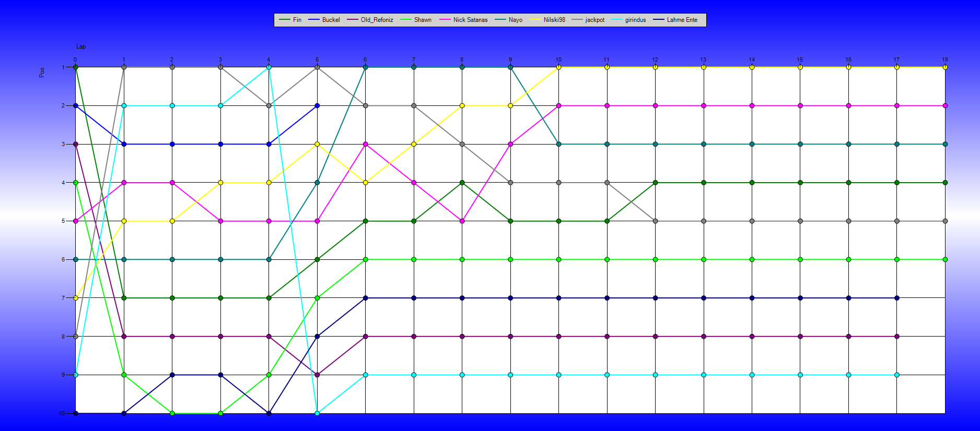Viewport: 980px width, 431px height.
Task: Select the Buckel legend label
Action: 331,20
